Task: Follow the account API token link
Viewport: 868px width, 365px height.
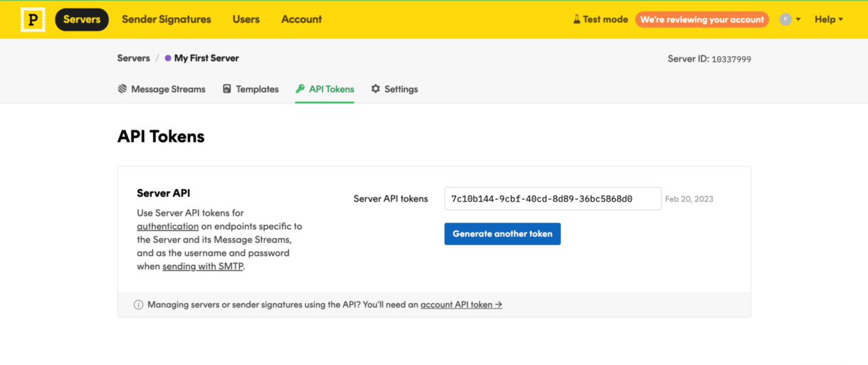Action: pyautogui.click(x=461, y=304)
